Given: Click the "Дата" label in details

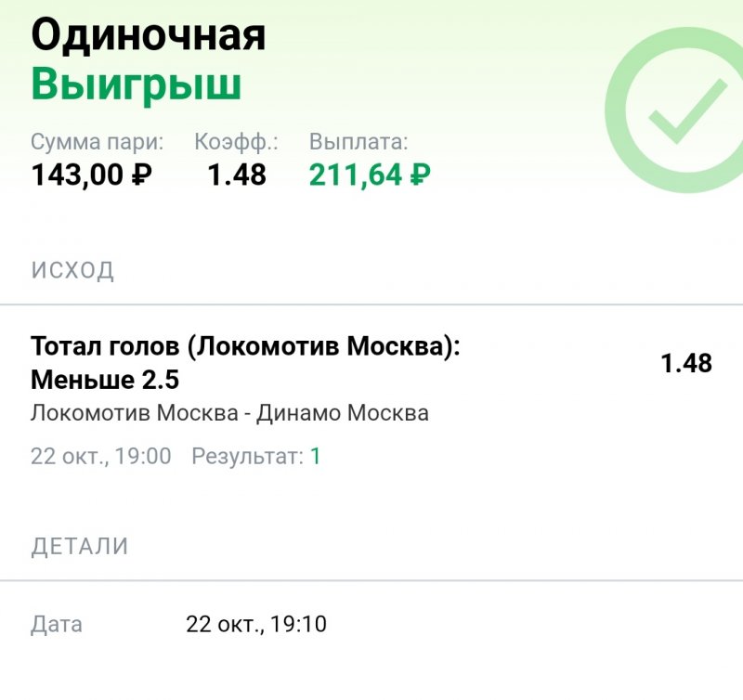Looking at the screenshot, I should click(57, 624).
